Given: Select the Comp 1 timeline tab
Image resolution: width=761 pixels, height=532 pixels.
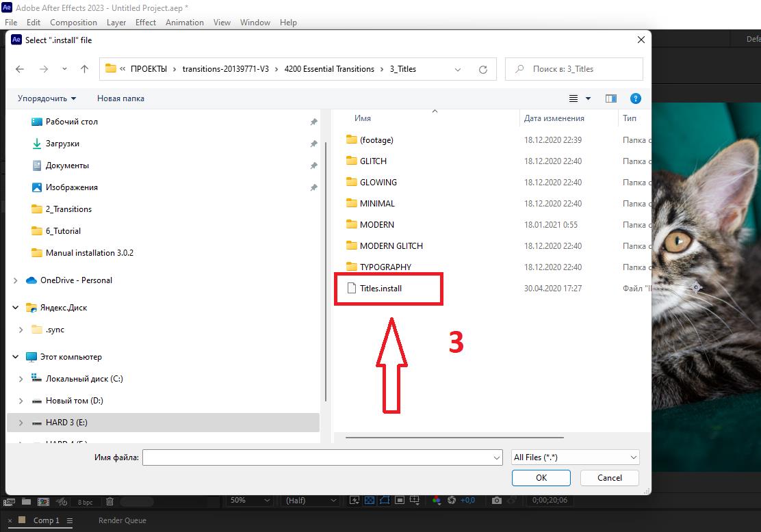Looking at the screenshot, I should click(46, 520).
